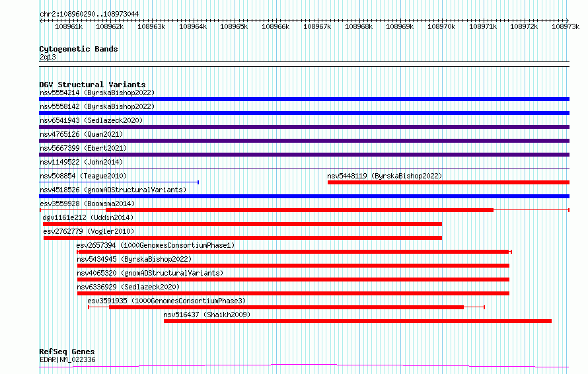Click the red bar under nsv4065320

(293, 280)
